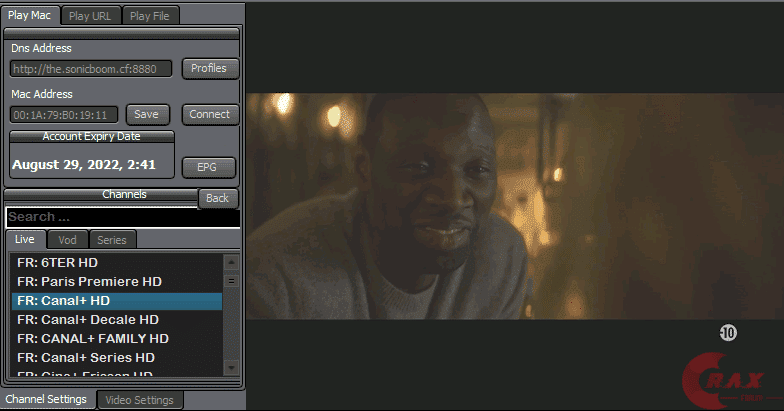Open the Profiles button
Screen dimensions: 784x411
pos(210,68)
